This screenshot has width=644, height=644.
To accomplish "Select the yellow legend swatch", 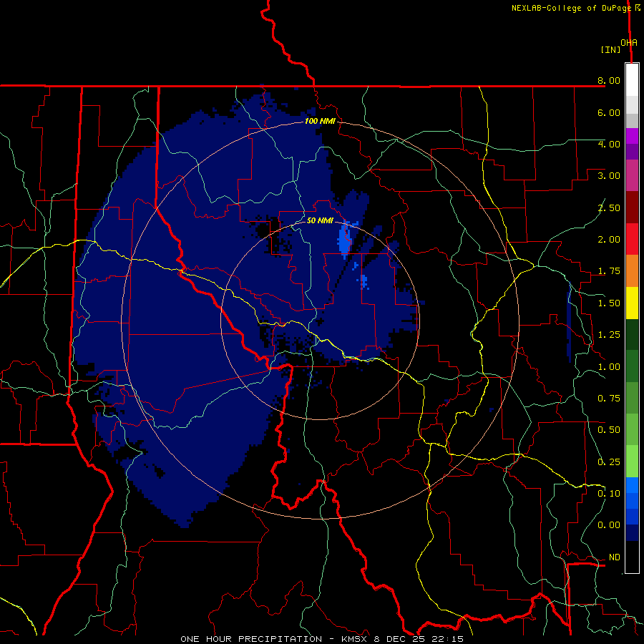I will (x=632, y=303).
